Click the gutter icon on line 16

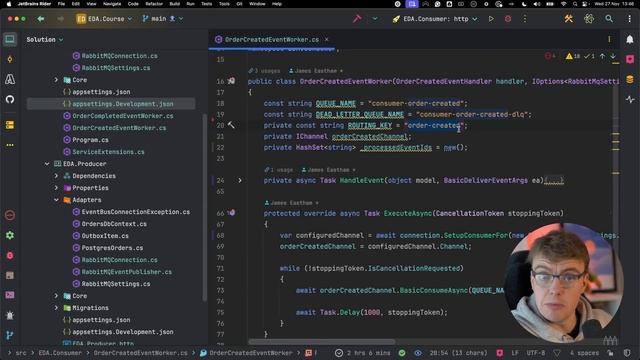[231, 81]
